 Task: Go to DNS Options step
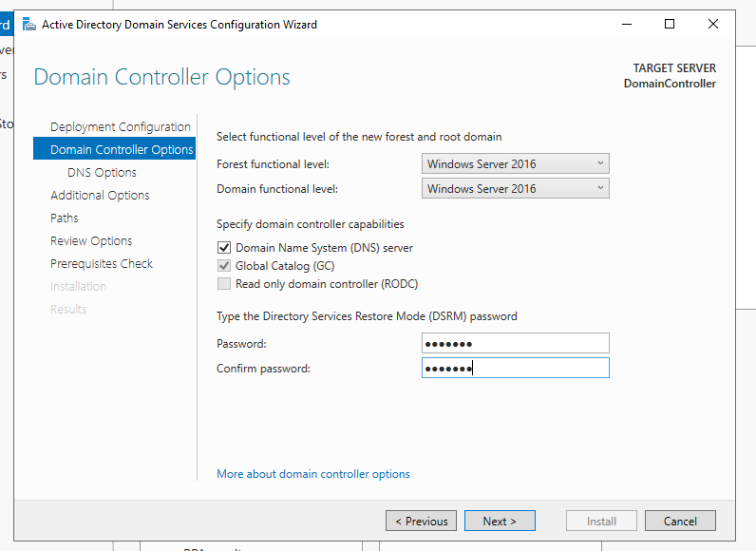click(x=102, y=173)
